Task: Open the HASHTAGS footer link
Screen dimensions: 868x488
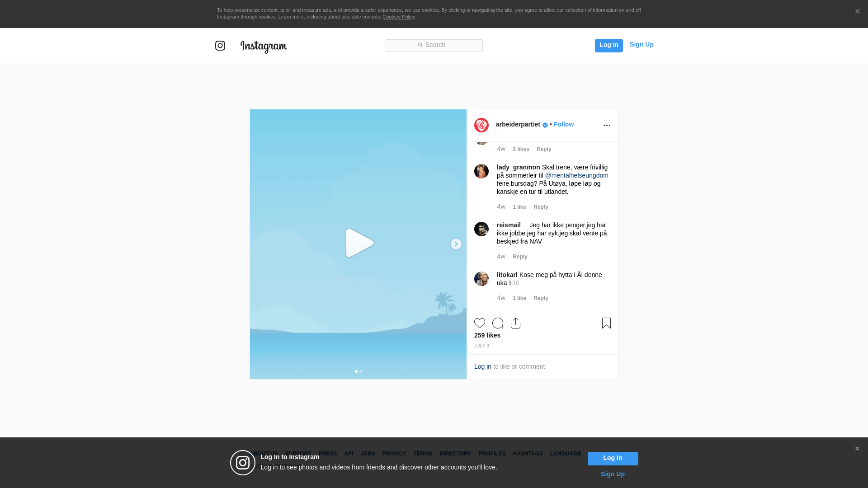Action: pos(528,454)
